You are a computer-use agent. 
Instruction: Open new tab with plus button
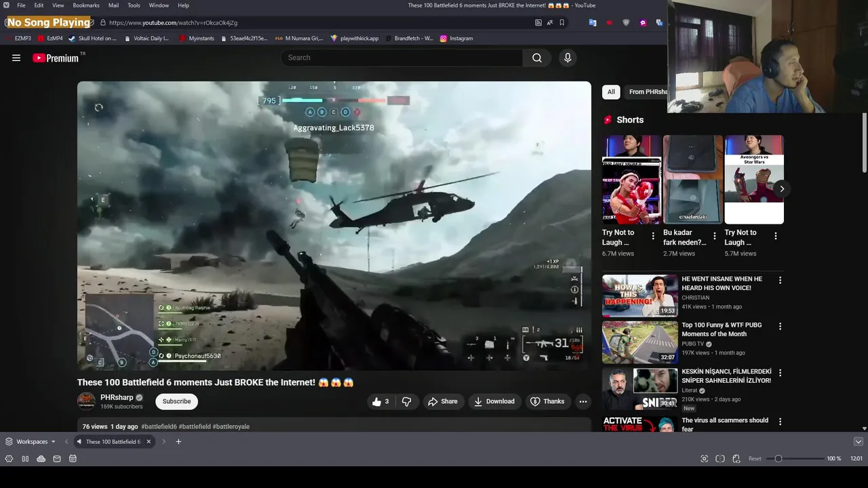coord(178,442)
